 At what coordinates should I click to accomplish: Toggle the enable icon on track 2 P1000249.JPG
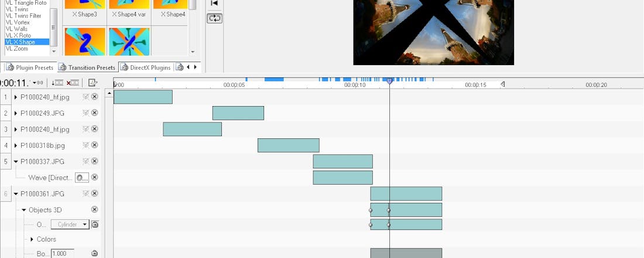[x=85, y=113]
